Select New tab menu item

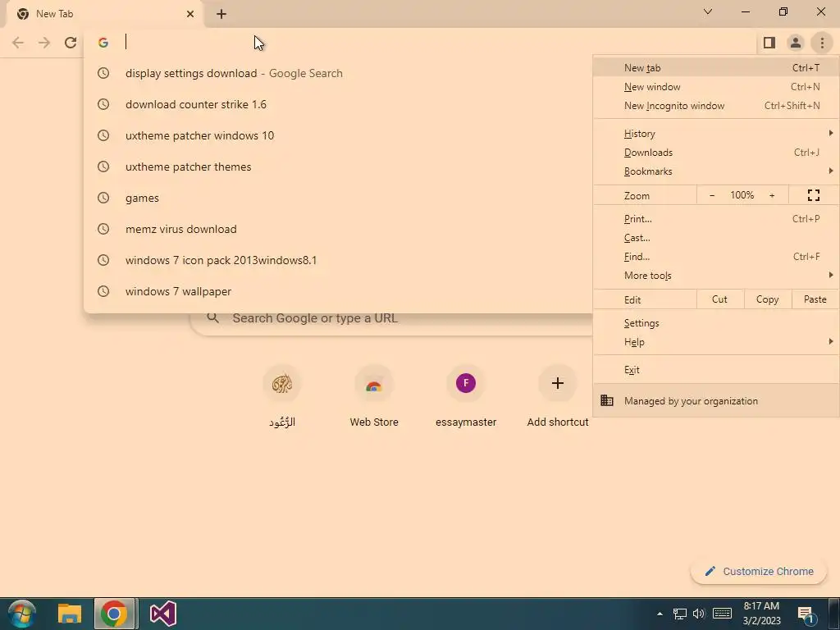[x=715, y=68]
